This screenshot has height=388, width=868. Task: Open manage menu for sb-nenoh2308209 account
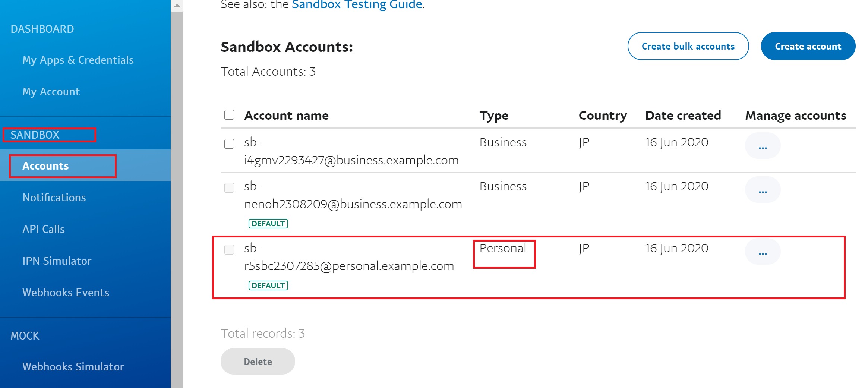[x=763, y=190]
